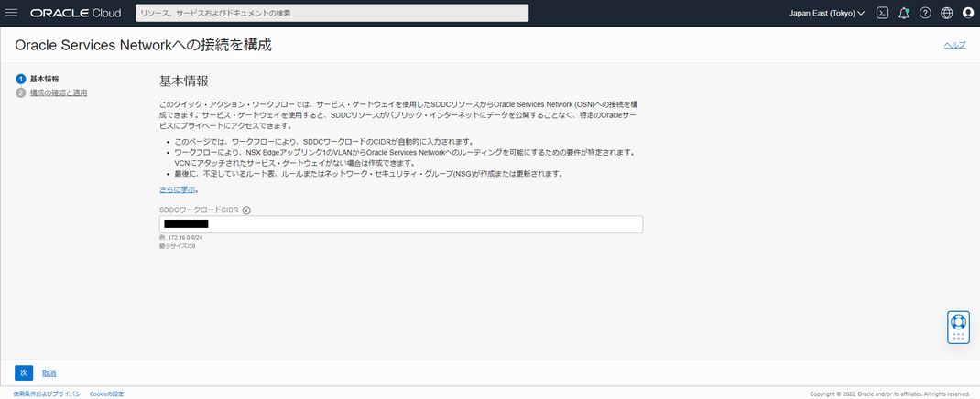The height and width of the screenshot is (399, 980).
Task: Click into the SDDCワークロードCIDR input field
Action: point(401,224)
